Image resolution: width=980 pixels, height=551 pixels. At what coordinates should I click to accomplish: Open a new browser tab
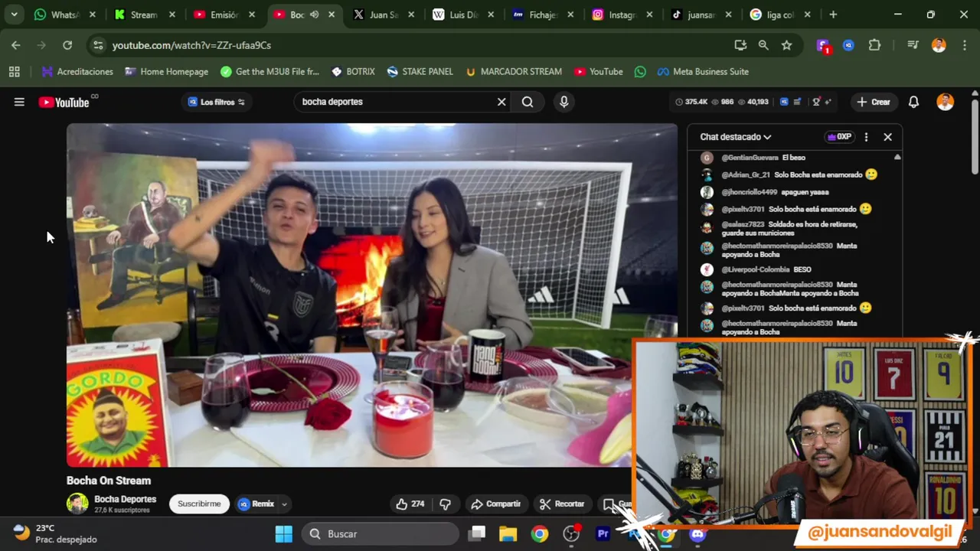pyautogui.click(x=833, y=15)
